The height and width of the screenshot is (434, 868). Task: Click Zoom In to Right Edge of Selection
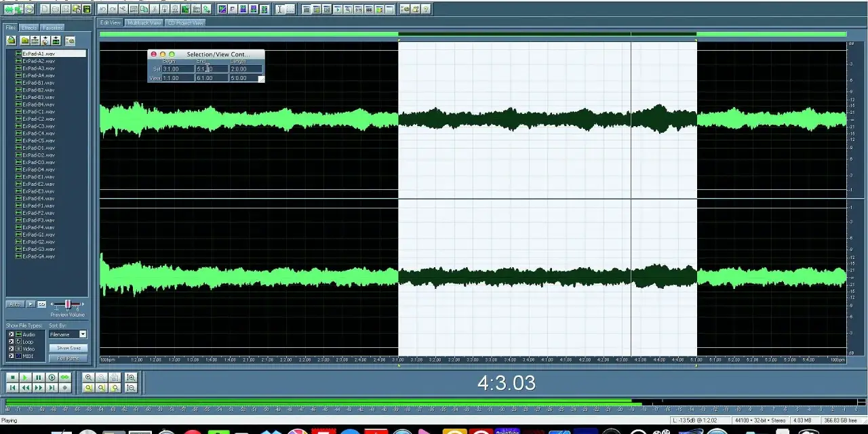tap(115, 388)
